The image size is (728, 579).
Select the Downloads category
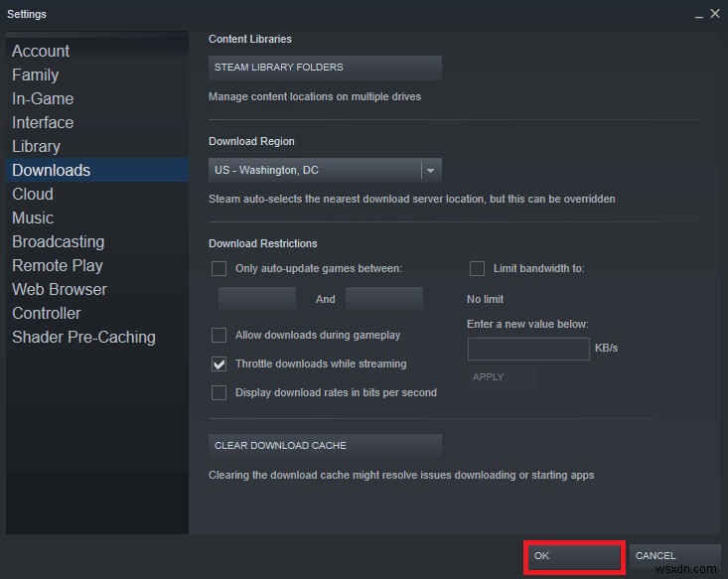(97, 170)
